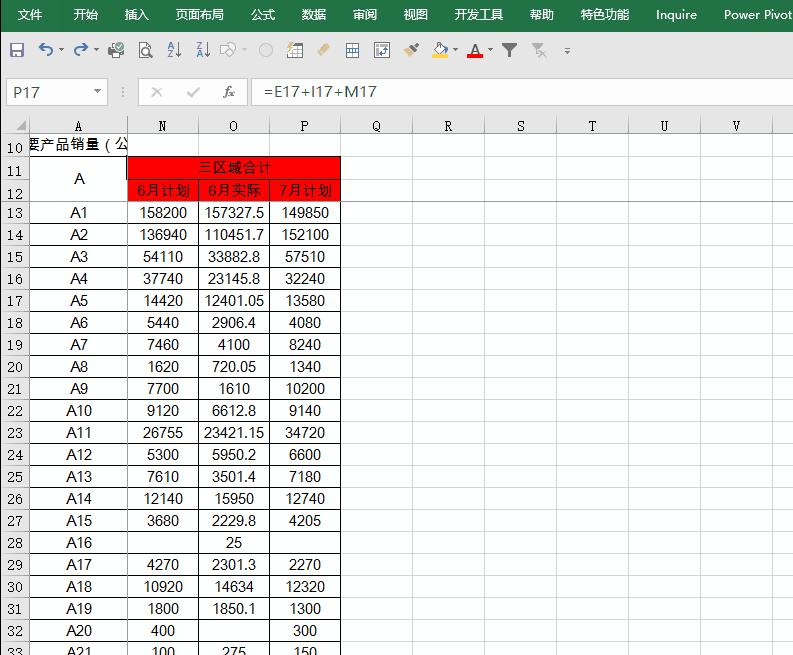793x655 pixels.
Task: Click the Format Painter brush icon
Action: tap(411, 50)
